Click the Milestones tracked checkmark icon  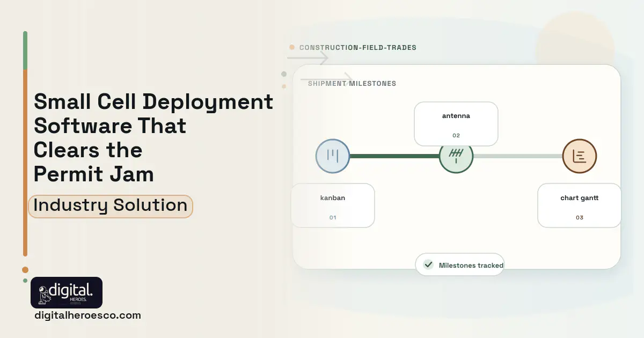tap(428, 264)
